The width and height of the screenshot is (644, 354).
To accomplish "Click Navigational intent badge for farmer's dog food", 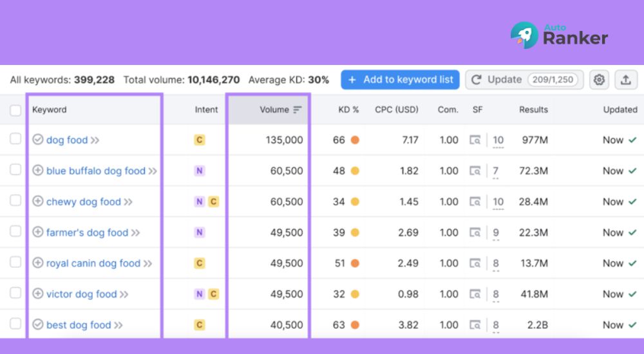I will (x=200, y=232).
